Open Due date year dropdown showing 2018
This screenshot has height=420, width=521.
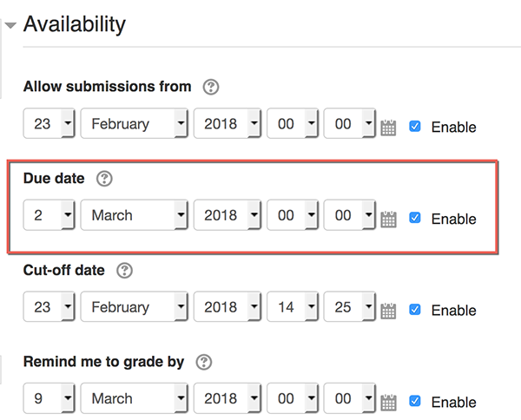pos(228,215)
